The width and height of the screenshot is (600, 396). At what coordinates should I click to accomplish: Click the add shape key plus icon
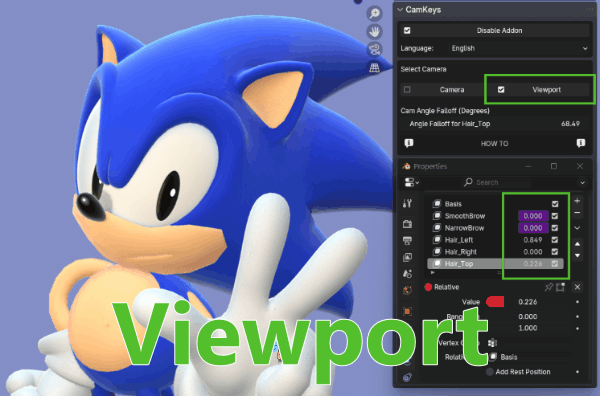pos(577,200)
